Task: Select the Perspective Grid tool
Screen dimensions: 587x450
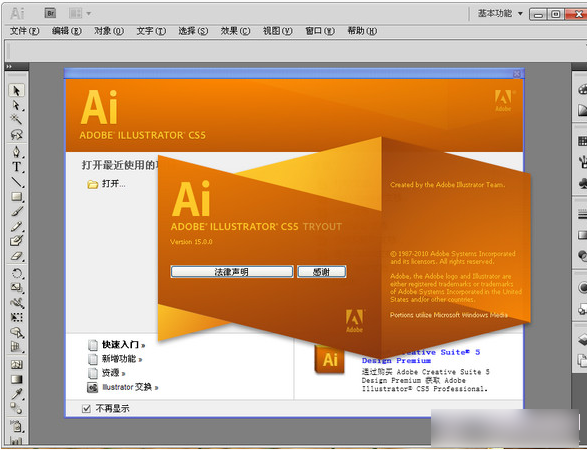Action: click(16, 347)
